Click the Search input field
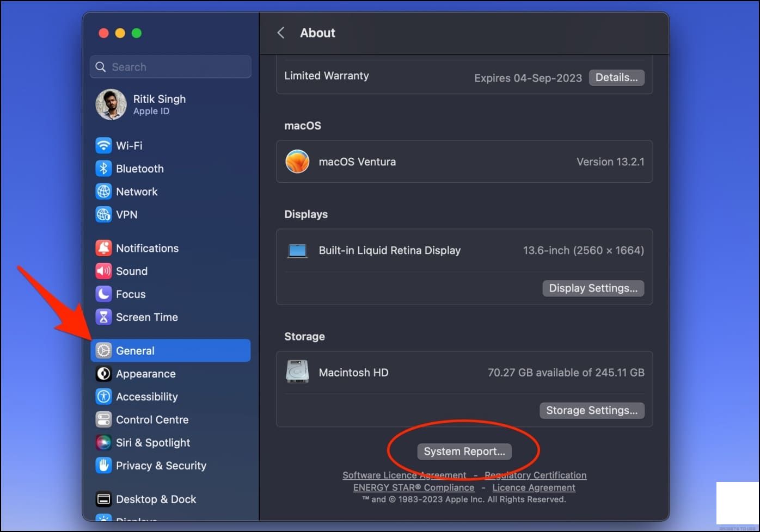Screen dimensions: 760x532 (x=171, y=67)
